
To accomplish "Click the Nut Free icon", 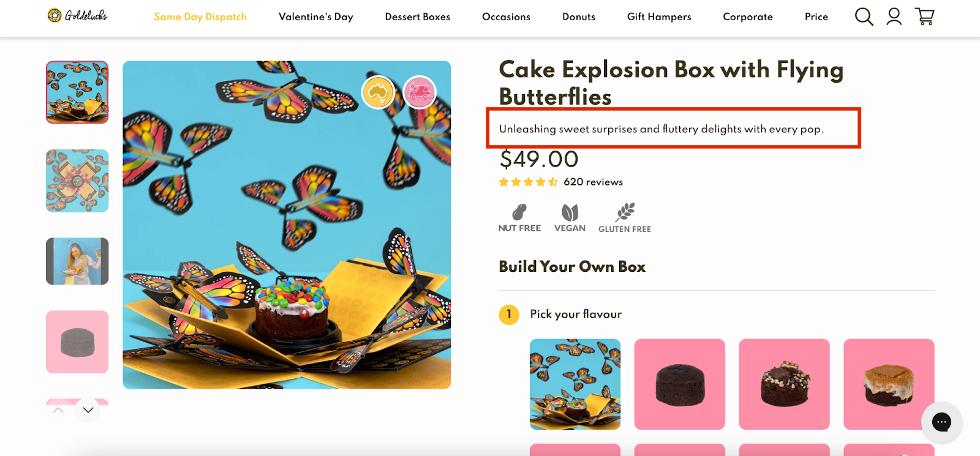I will 519,212.
